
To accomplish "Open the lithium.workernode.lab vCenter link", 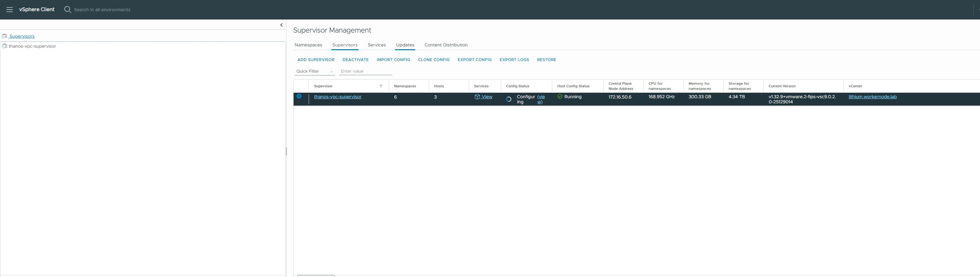I will [x=872, y=97].
